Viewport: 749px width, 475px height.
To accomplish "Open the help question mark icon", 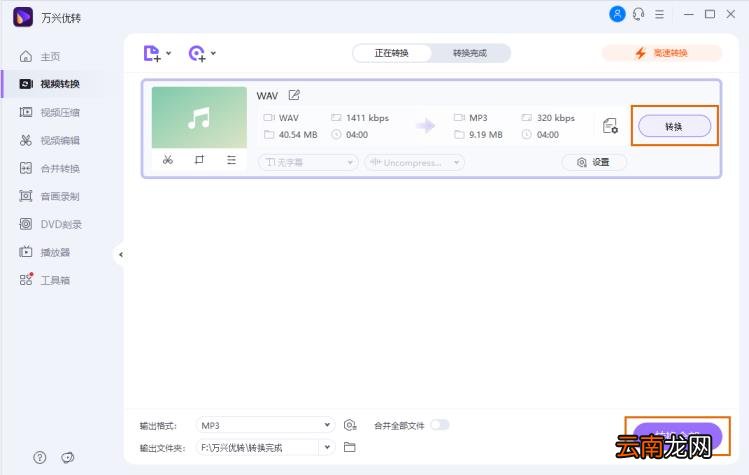I will click(x=40, y=457).
